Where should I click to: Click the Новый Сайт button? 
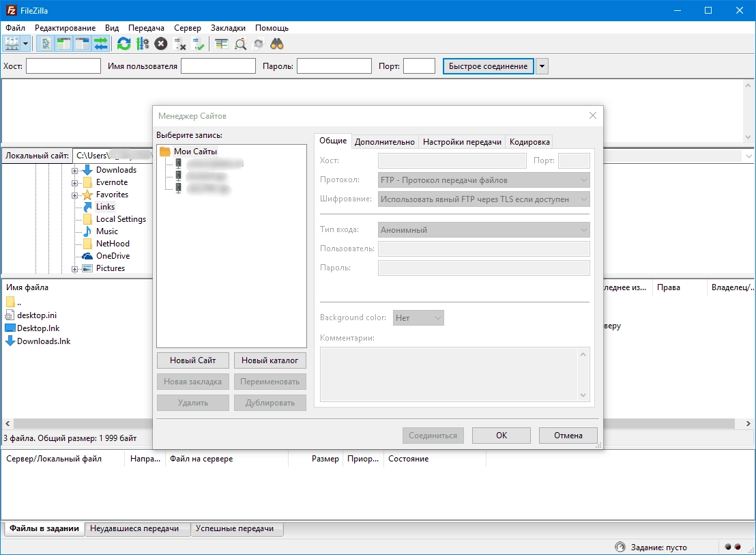click(x=193, y=360)
